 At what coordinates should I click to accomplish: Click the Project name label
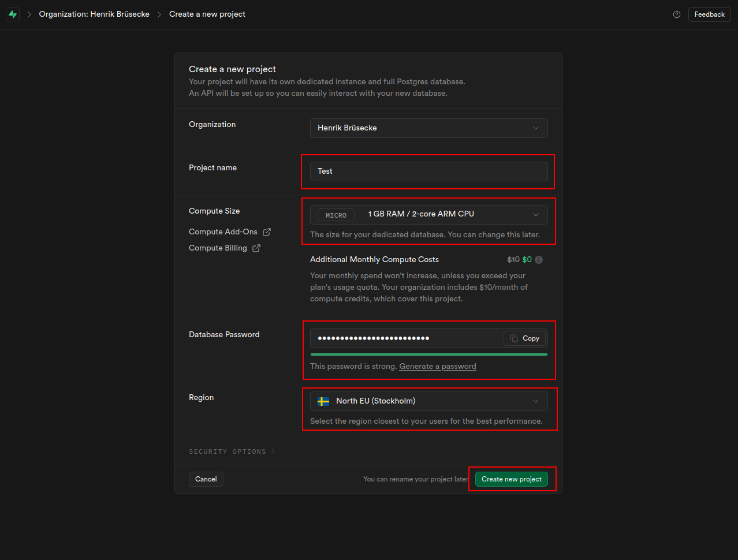pos(213,168)
